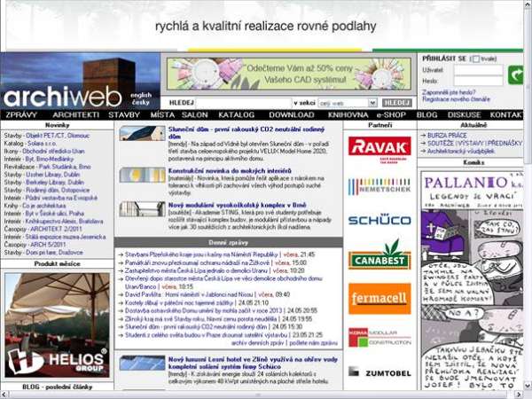
Task: Click the horizontal scrollbar left arrow
Action: coord(4,395)
